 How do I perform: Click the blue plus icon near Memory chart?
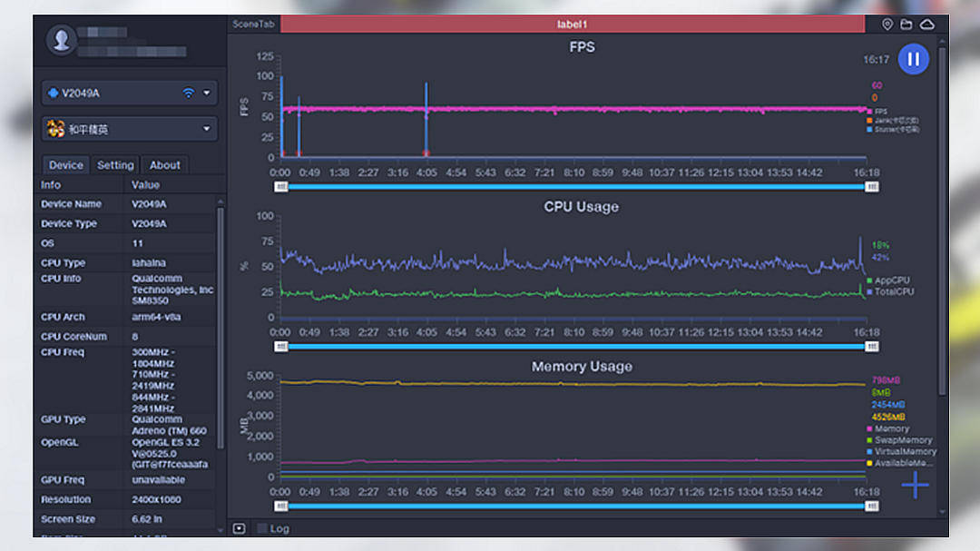click(x=915, y=485)
